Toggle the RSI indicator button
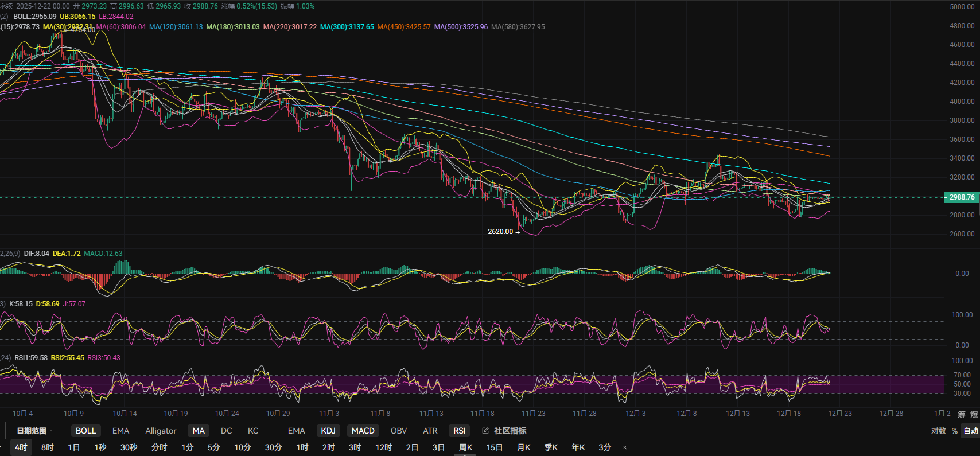The image size is (980, 456). (x=460, y=431)
